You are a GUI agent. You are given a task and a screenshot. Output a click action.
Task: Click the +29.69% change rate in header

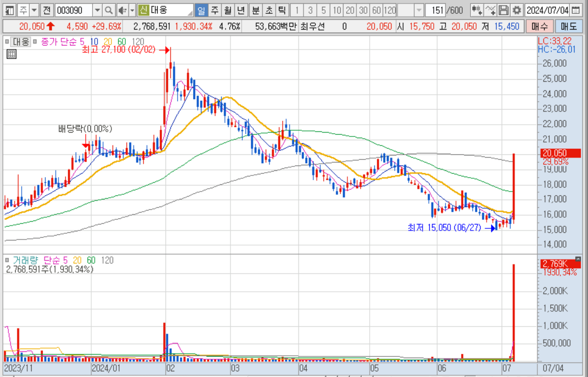(107, 27)
